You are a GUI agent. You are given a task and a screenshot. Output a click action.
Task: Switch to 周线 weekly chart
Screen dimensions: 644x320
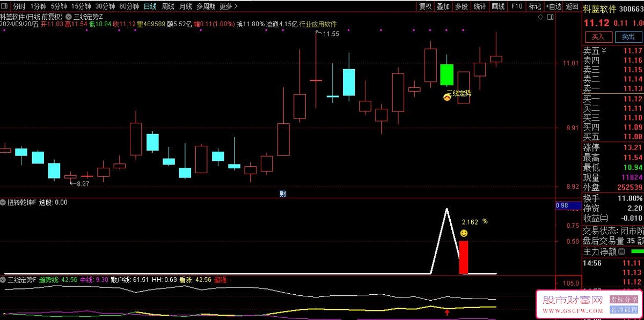coord(168,6)
